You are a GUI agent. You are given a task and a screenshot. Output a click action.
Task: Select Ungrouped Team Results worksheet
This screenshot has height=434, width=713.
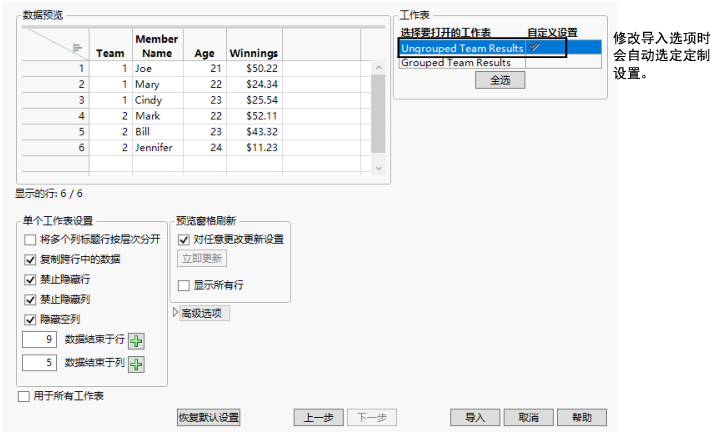[x=462, y=48]
